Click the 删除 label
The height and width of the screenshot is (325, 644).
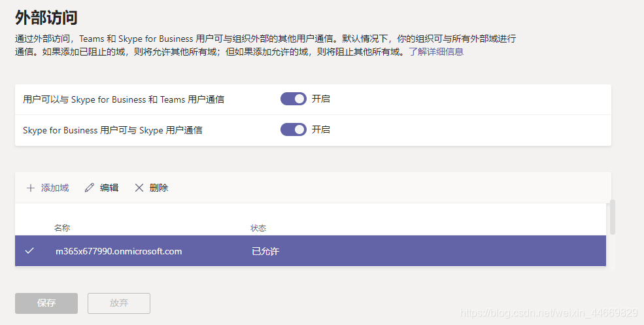coord(159,188)
